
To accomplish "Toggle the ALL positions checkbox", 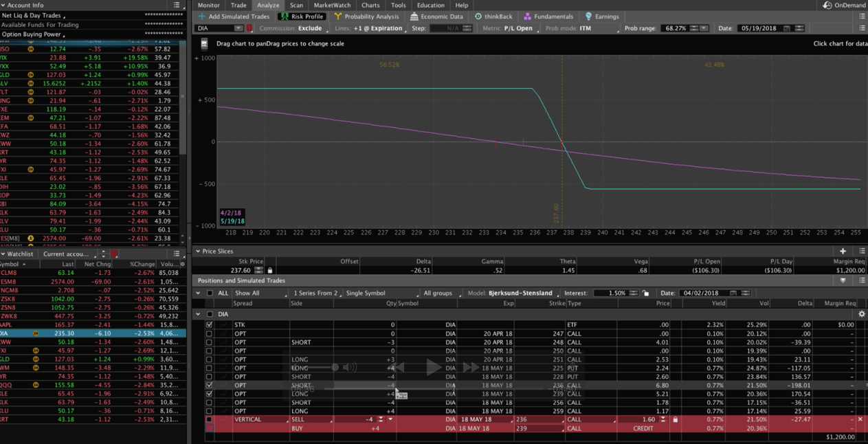I will [210, 293].
